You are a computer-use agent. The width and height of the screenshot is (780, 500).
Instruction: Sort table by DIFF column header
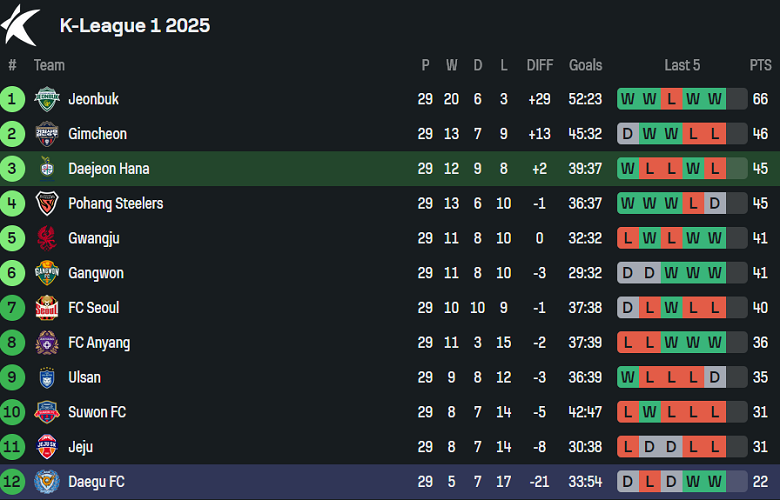(x=540, y=65)
